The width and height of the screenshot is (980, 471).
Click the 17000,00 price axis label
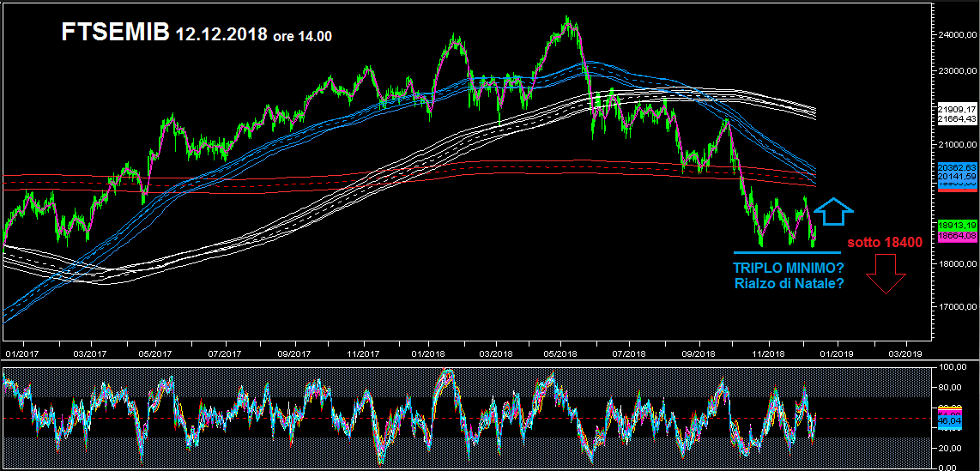956,307
